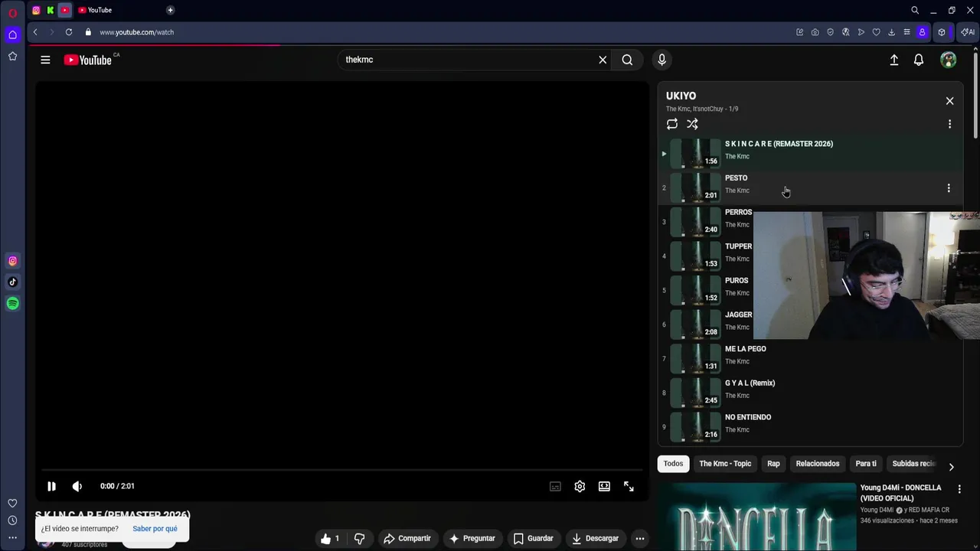980x551 pixels.
Task: Toggle theater mode
Action: pos(604,487)
